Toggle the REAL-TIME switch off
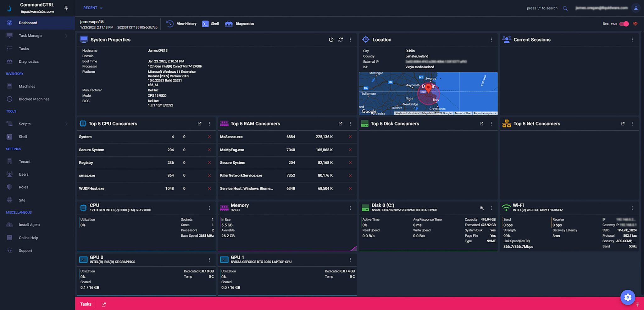This screenshot has height=310, width=644. click(x=625, y=24)
